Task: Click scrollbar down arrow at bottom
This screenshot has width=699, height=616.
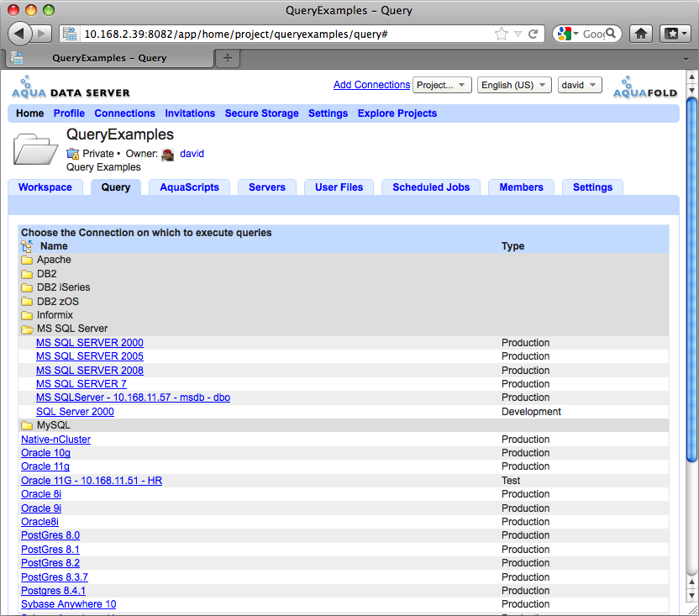Action: (x=691, y=596)
